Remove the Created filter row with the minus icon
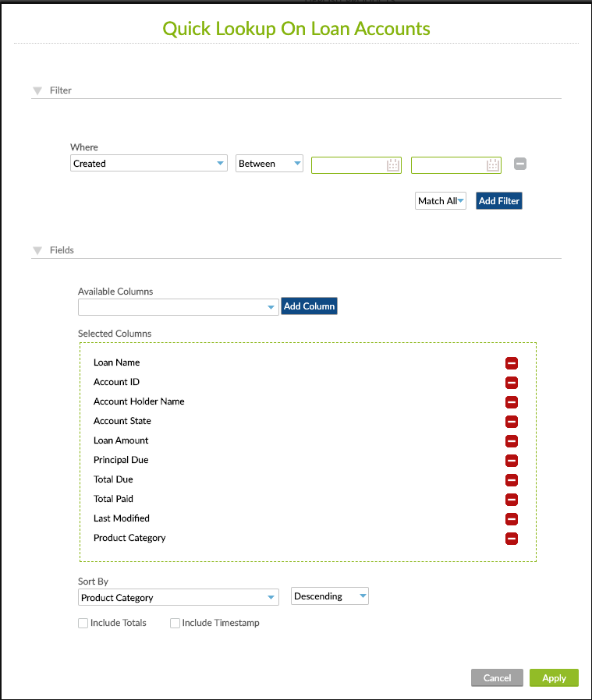The width and height of the screenshot is (592, 700). 520,164
